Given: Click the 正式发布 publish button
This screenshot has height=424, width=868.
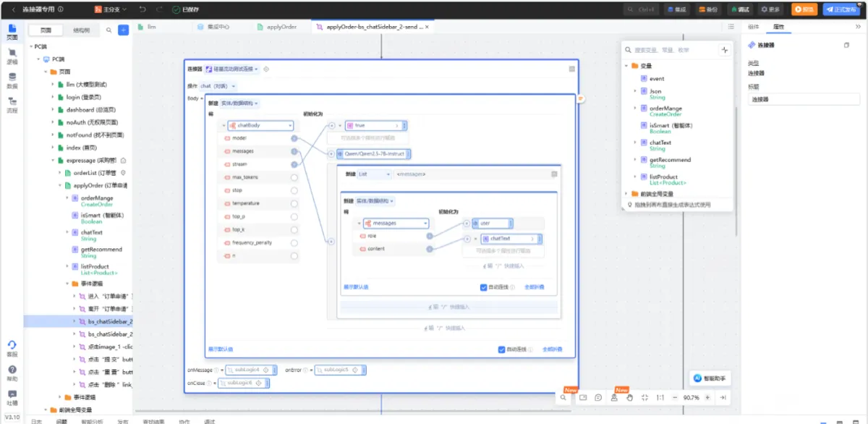Looking at the screenshot, I should pyautogui.click(x=843, y=9).
